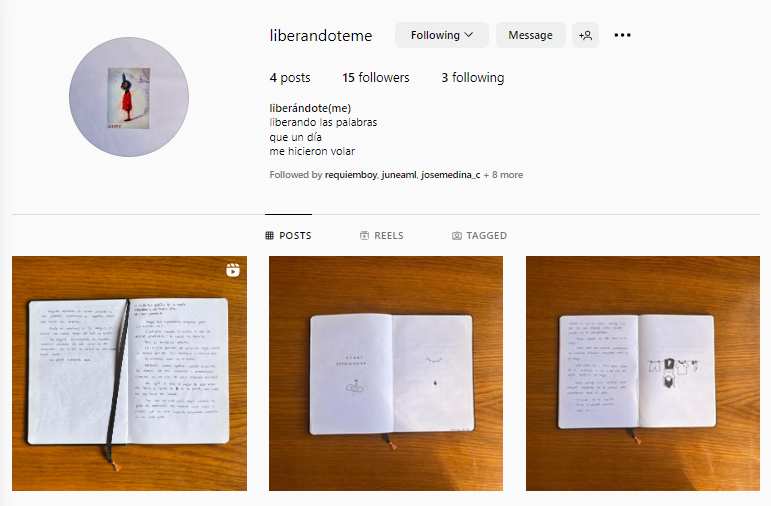Select the POSTS tab

click(288, 236)
